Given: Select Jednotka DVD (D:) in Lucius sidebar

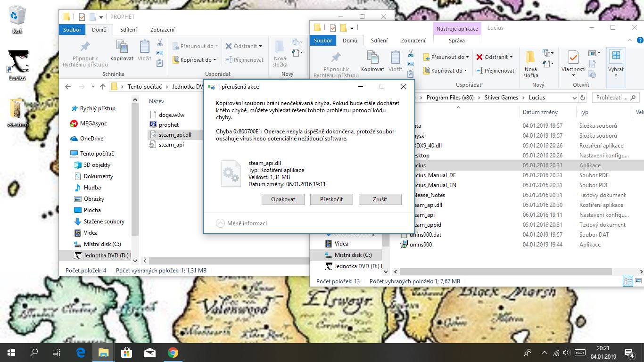Looking at the screenshot, I should point(353,266).
